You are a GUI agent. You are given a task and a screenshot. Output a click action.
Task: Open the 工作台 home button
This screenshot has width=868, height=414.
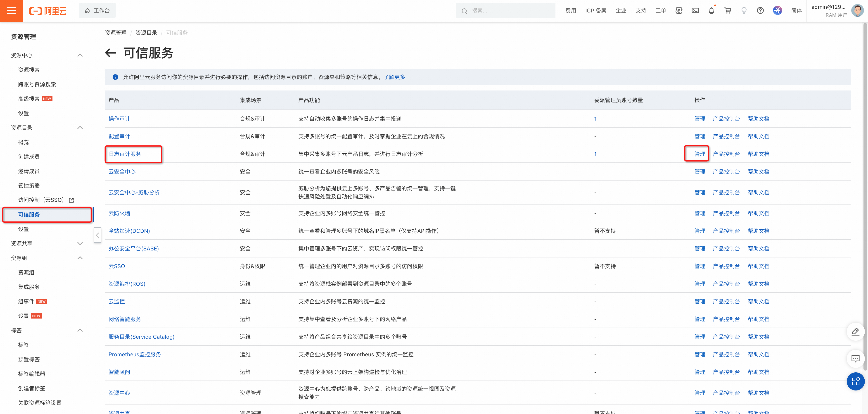tap(97, 11)
